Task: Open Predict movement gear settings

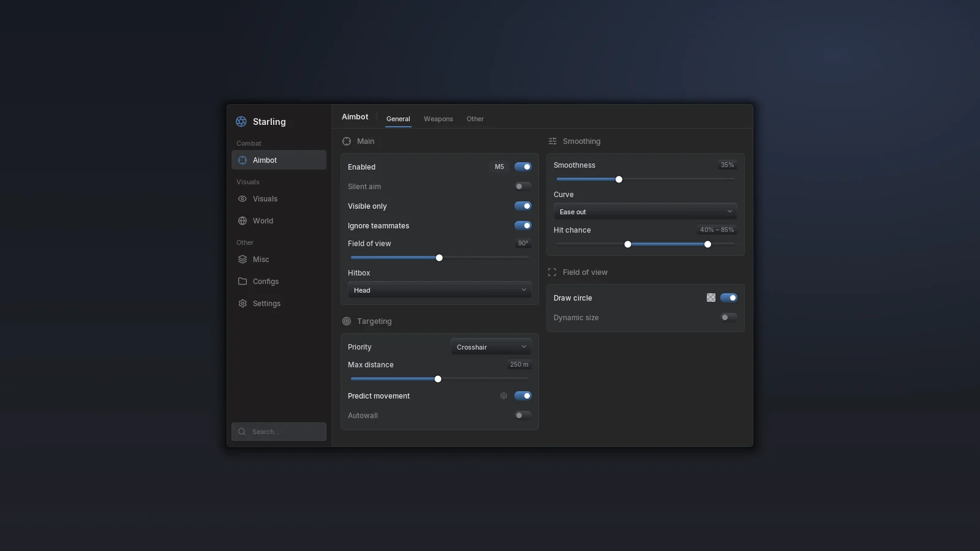Action: [503, 396]
